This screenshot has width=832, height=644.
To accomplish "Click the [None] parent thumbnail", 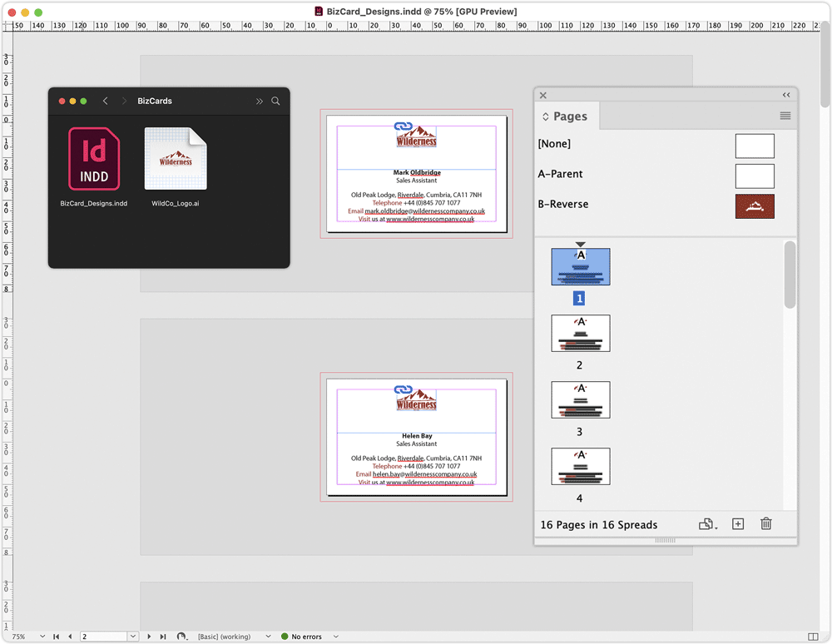I will (x=755, y=146).
